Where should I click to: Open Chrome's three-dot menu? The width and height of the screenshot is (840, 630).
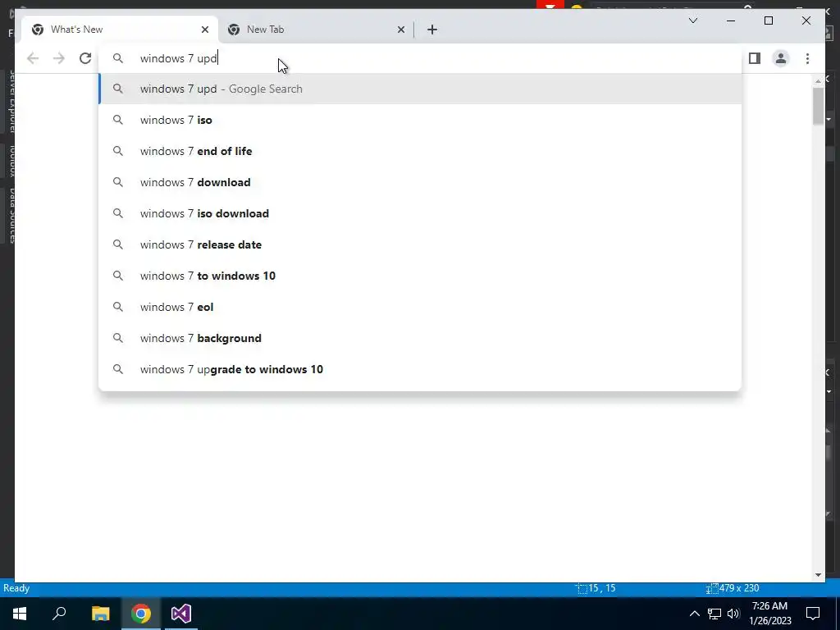807,58
